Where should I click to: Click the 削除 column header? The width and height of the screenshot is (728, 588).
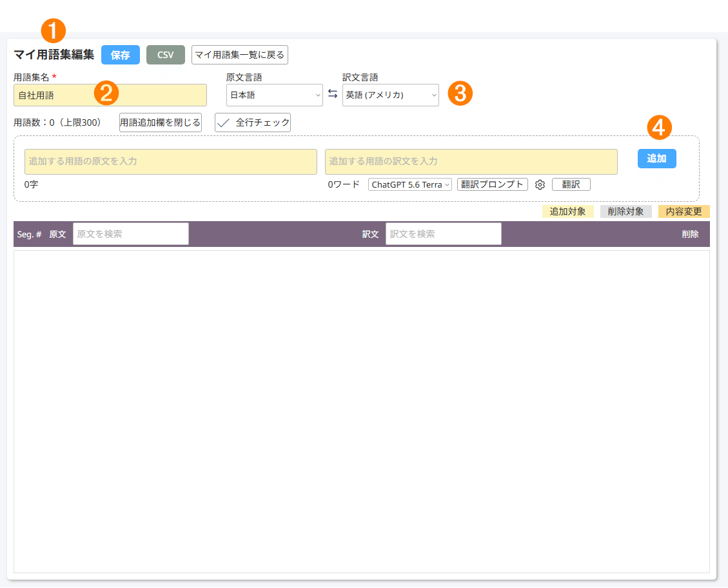pos(690,235)
